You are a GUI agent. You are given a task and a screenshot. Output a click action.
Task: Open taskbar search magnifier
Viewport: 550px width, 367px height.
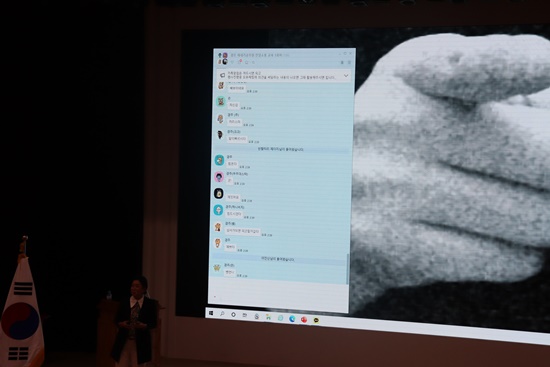222,314
